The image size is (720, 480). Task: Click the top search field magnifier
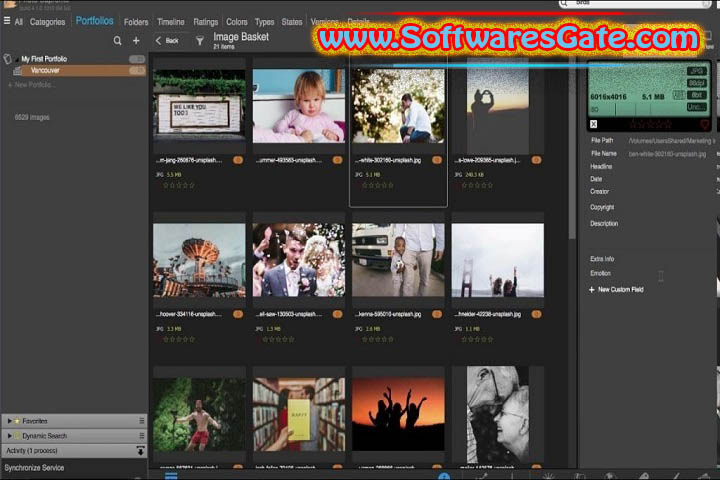pos(564,3)
